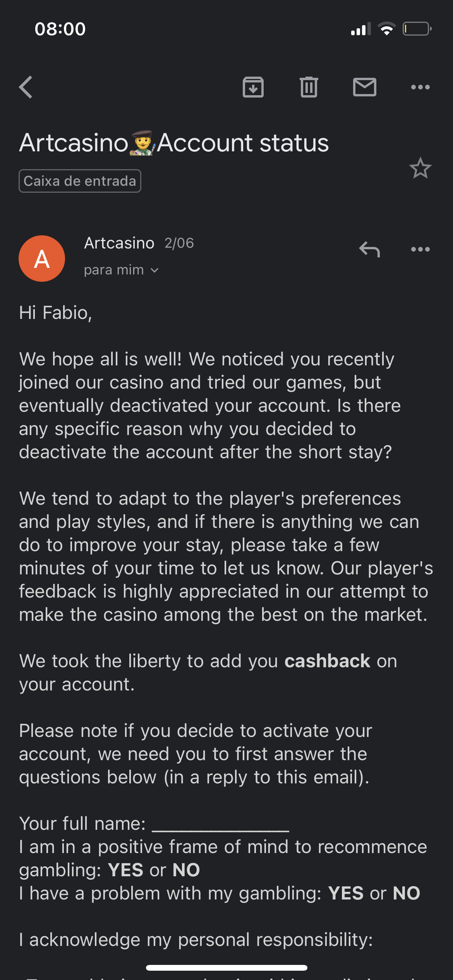453x980 pixels.
Task: Tap the orange Artcasino sender avatar
Action: pos(42,259)
